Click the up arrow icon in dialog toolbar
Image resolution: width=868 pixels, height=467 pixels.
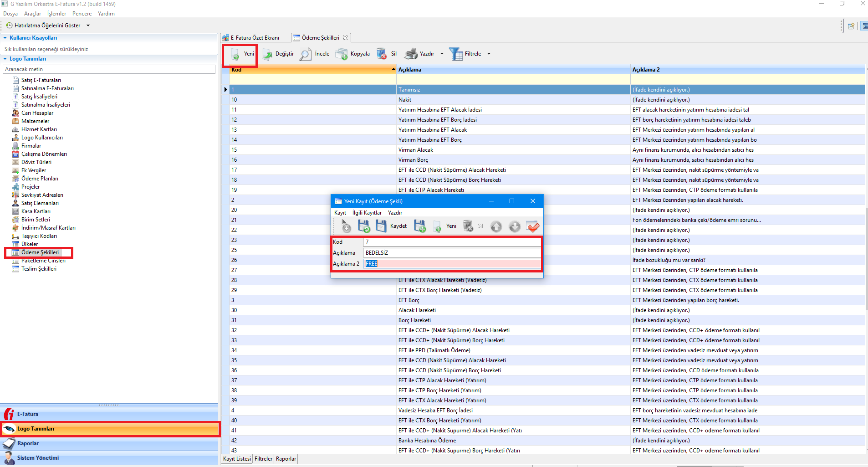tap(496, 226)
